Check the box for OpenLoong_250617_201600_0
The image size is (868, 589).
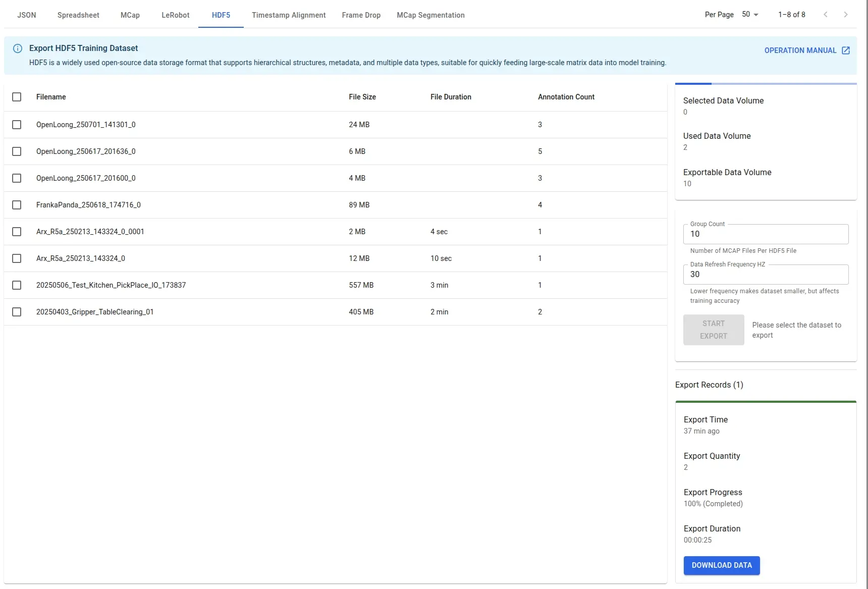(17, 178)
